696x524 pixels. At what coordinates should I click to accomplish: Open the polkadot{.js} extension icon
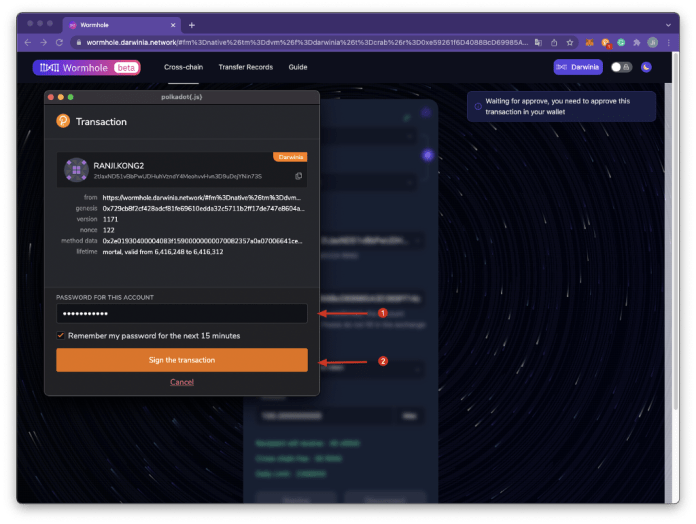[x=605, y=43]
